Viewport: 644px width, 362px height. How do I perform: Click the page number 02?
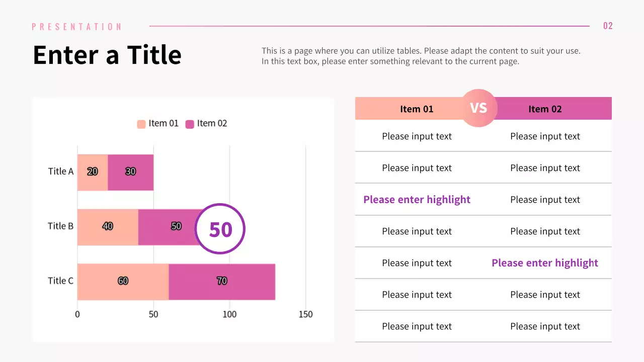coord(608,26)
